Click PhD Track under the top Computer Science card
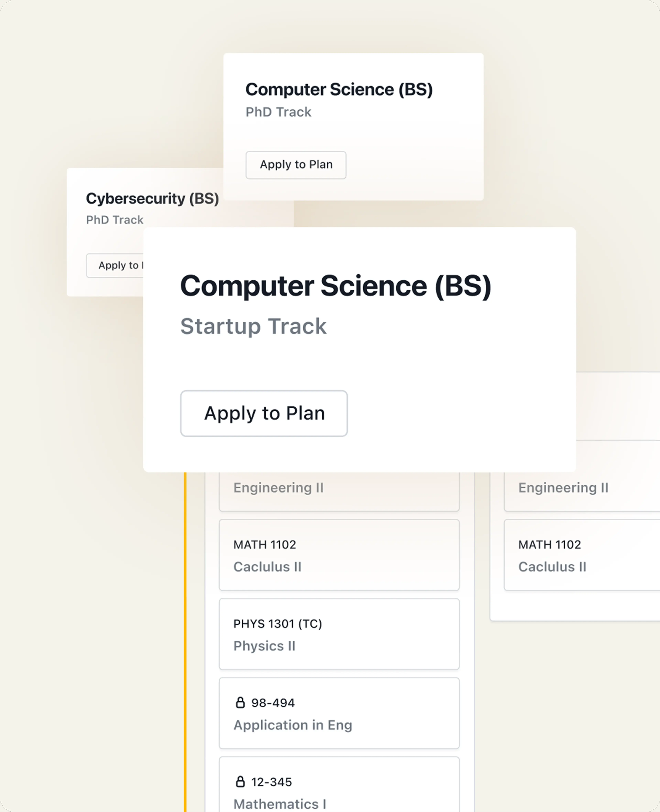Viewport: 660px width, 812px height. click(278, 112)
